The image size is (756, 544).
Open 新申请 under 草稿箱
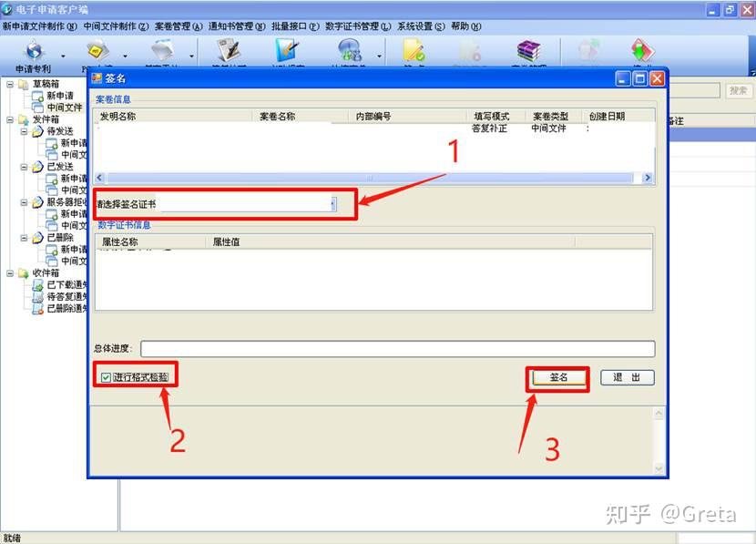point(60,96)
